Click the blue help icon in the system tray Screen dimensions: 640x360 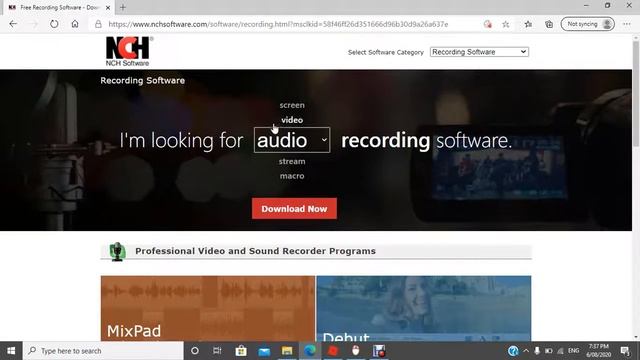(513, 351)
